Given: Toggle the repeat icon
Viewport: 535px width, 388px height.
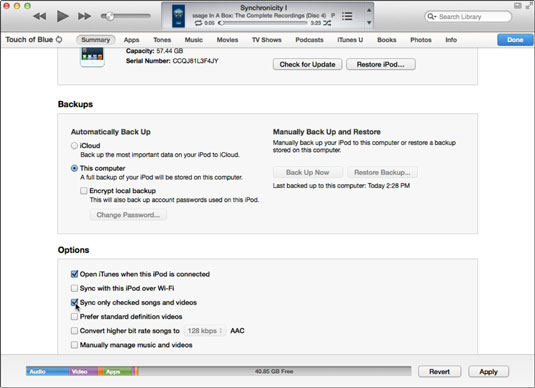Looking at the screenshot, I should [198, 23].
